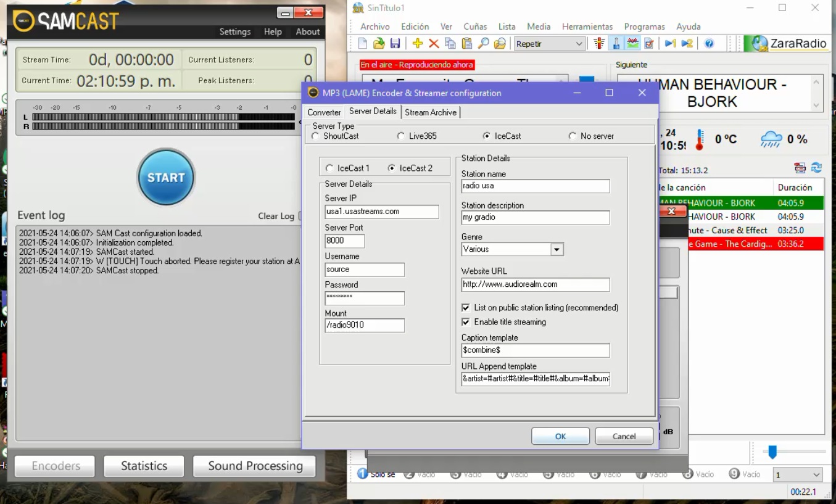Select IceCast 1 version

[x=329, y=168]
